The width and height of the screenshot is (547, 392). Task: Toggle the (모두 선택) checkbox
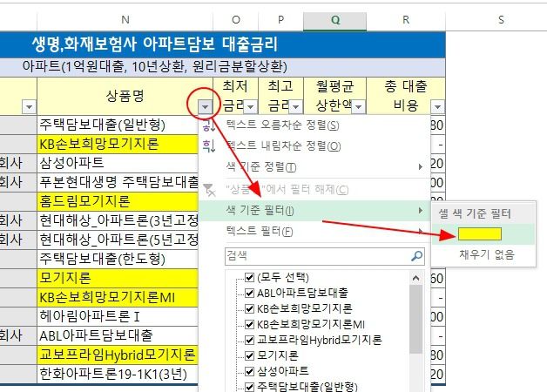[249, 277]
